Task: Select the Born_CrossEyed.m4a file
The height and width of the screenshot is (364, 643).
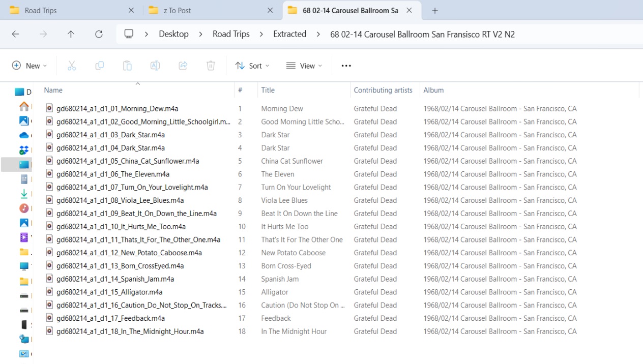Action: coord(120,266)
